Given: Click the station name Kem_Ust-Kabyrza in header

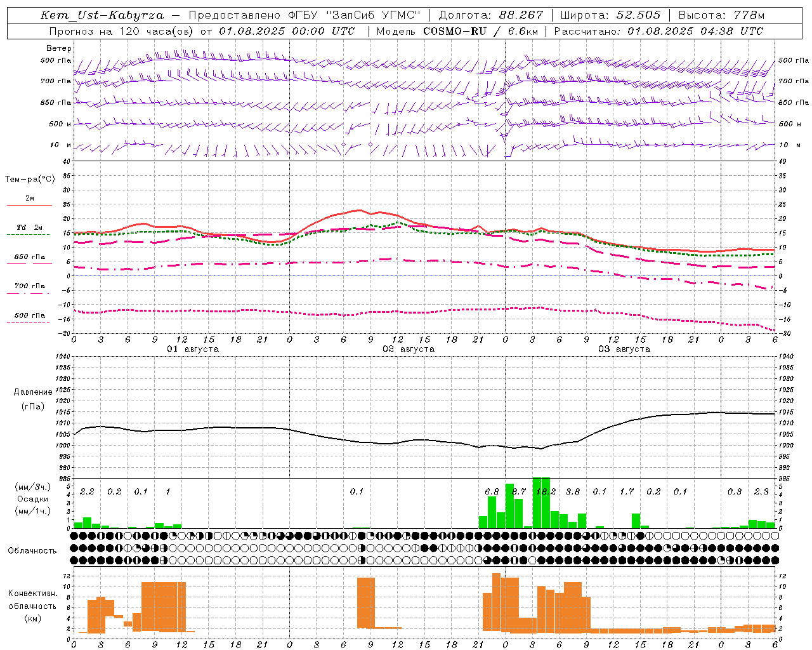Looking at the screenshot, I should 102,15.
